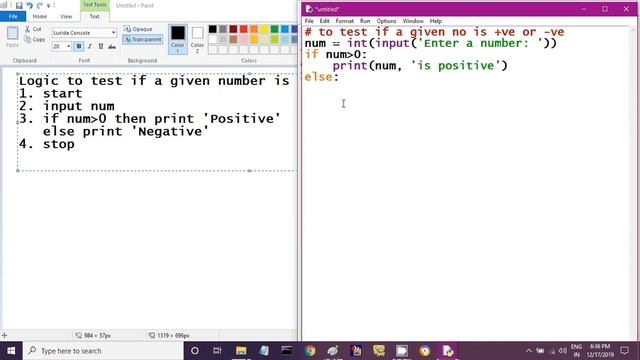
Task: Show hidden tray icons chevron
Action: point(529,351)
